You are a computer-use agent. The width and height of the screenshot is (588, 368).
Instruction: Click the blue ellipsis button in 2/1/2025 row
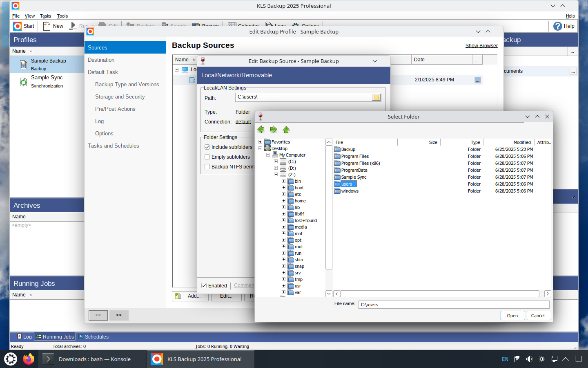tap(477, 80)
